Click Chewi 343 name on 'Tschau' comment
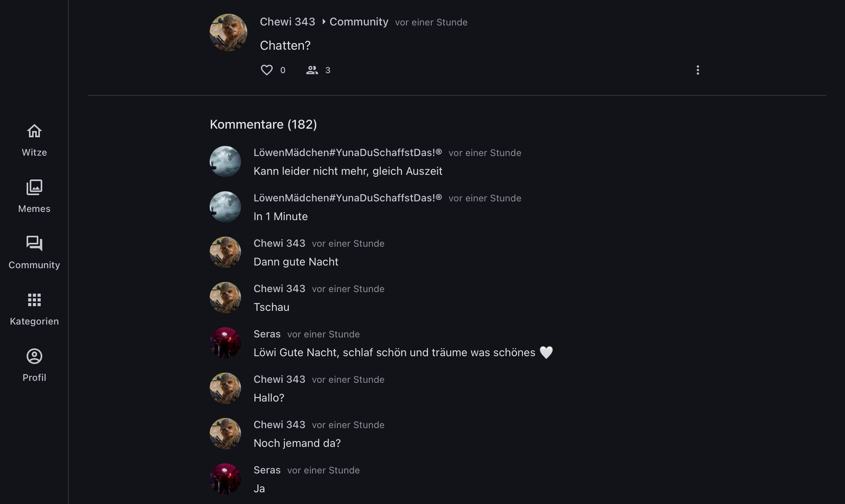Image resolution: width=845 pixels, height=504 pixels. [279, 289]
